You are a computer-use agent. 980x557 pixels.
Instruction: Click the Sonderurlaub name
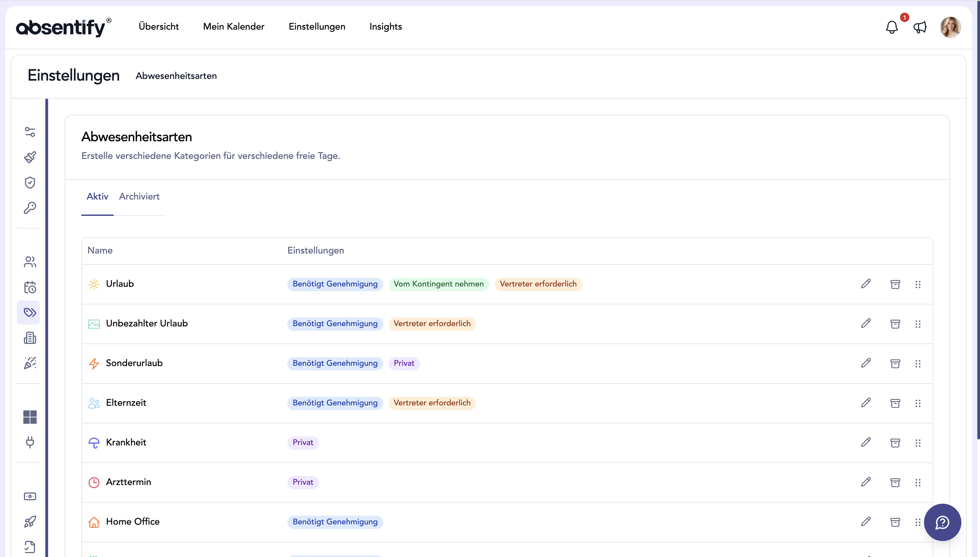[134, 363]
